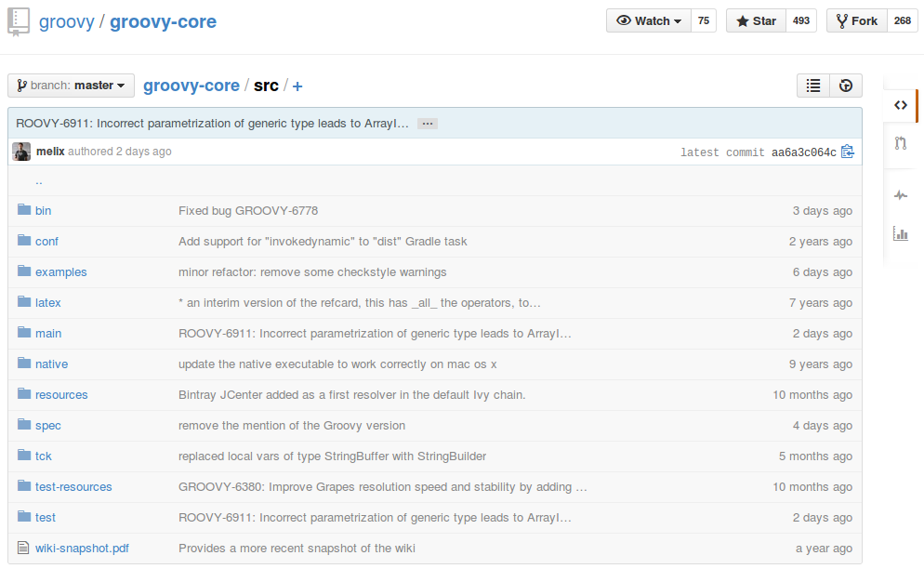
Task: Open Graphs using the bar-chart sidebar icon
Action: pyautogui.click(x=900, y=233)
